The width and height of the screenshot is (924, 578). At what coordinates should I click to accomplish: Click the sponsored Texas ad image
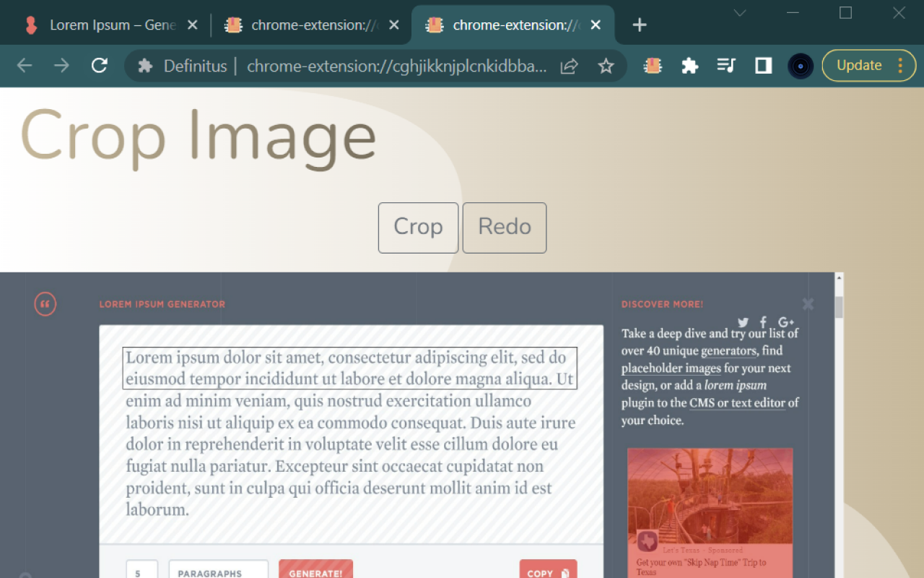[x=710, y=496]
